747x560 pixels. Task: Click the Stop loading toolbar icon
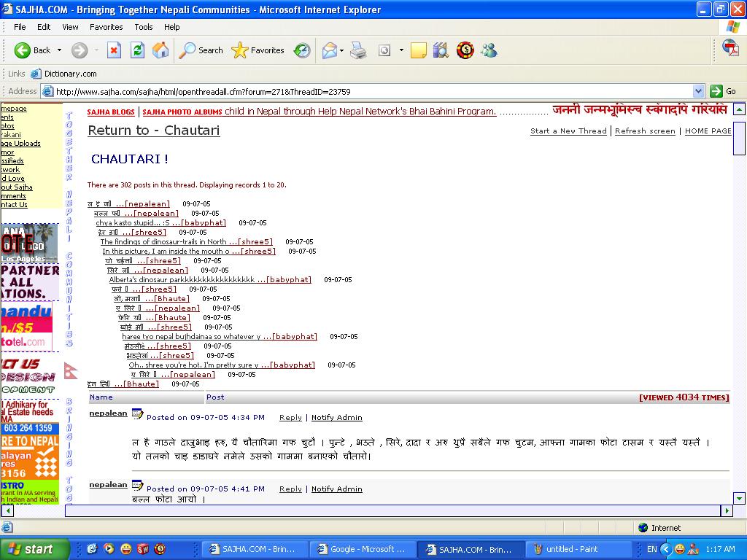coord(114,50)
